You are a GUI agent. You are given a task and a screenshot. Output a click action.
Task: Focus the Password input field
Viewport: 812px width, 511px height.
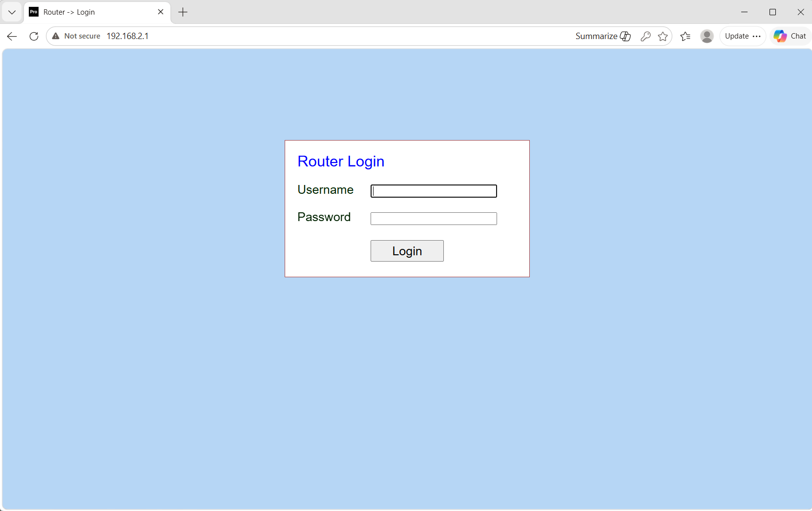tap(434, 219)
